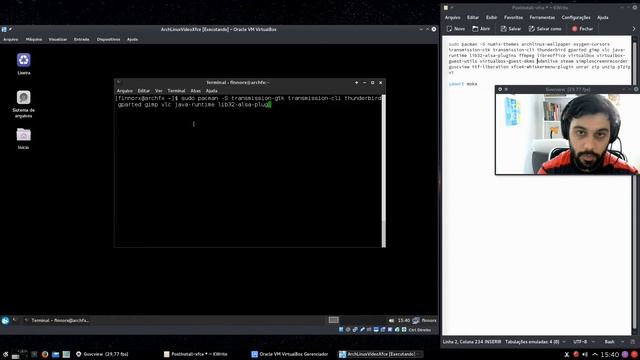The image size is (640, 360).
Task: Open Exibir menu in KWrite
Action: click(x=491, y=18)
